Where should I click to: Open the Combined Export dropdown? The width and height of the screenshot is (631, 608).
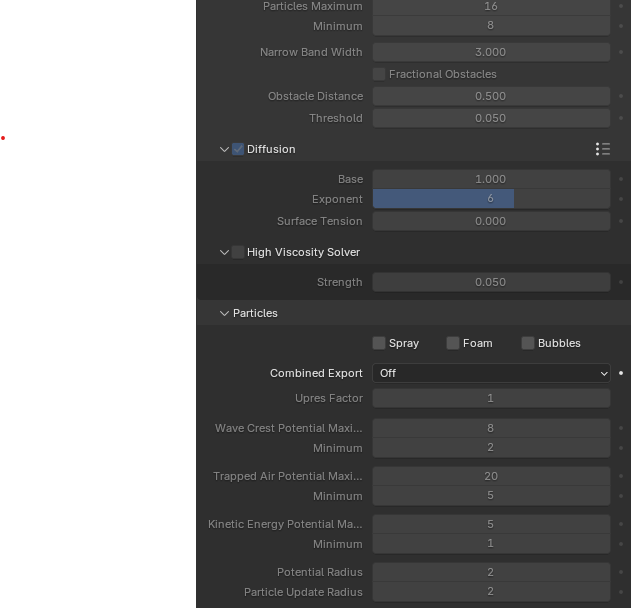pyautogui.click(x=491, y=373)
